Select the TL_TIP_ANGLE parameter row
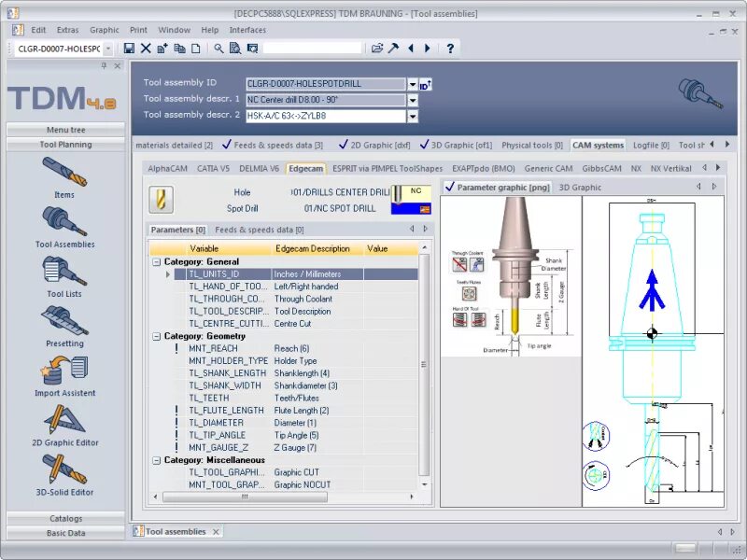This screenshot has height=560, width=747. pos(296,435)
